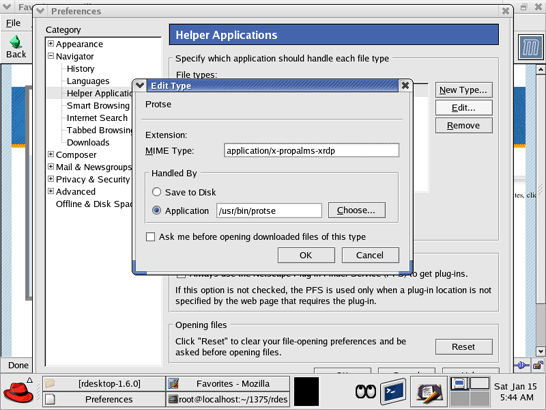546x410 pixels.
Task: Select Helper Applications category
Action: coord(99,93)
